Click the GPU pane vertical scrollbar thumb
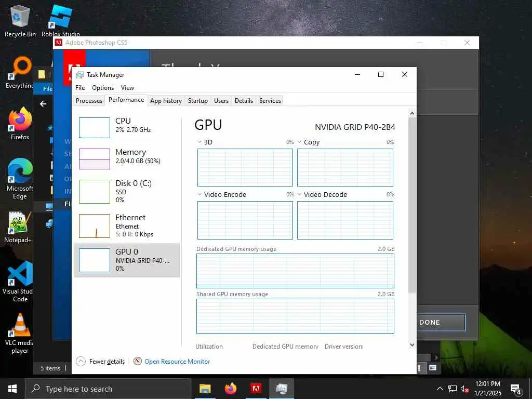This screenshot has height=399, width=532. 412,205
